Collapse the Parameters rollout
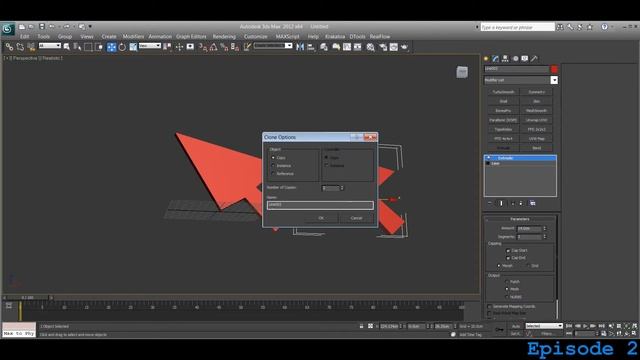The image size is (640, 360). tap(520, 219)
